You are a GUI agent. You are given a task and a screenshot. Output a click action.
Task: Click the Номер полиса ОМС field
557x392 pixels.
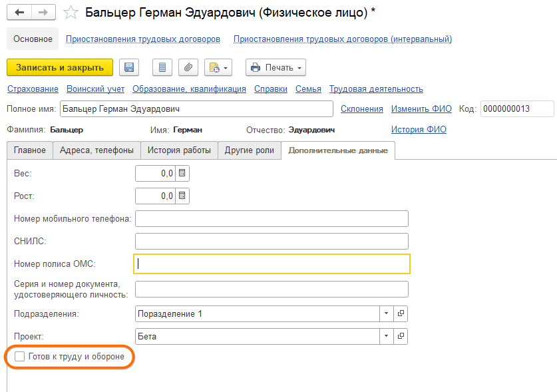[272, 264]
